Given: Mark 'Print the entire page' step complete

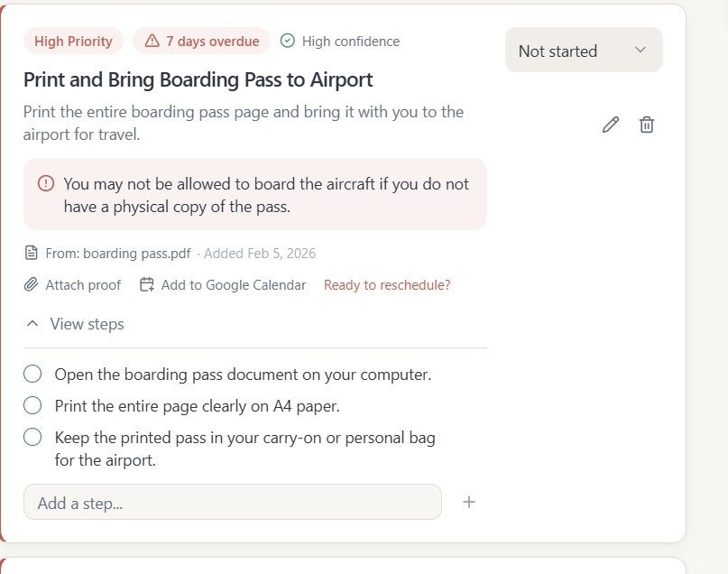Looking at the screenshot, I should [32, 405].
